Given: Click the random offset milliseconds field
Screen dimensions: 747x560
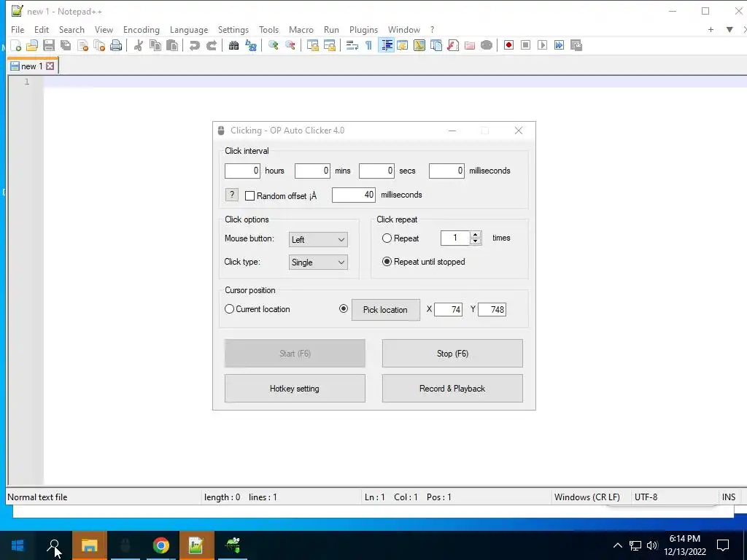Looking at the screenshot, I should point(354,195).
